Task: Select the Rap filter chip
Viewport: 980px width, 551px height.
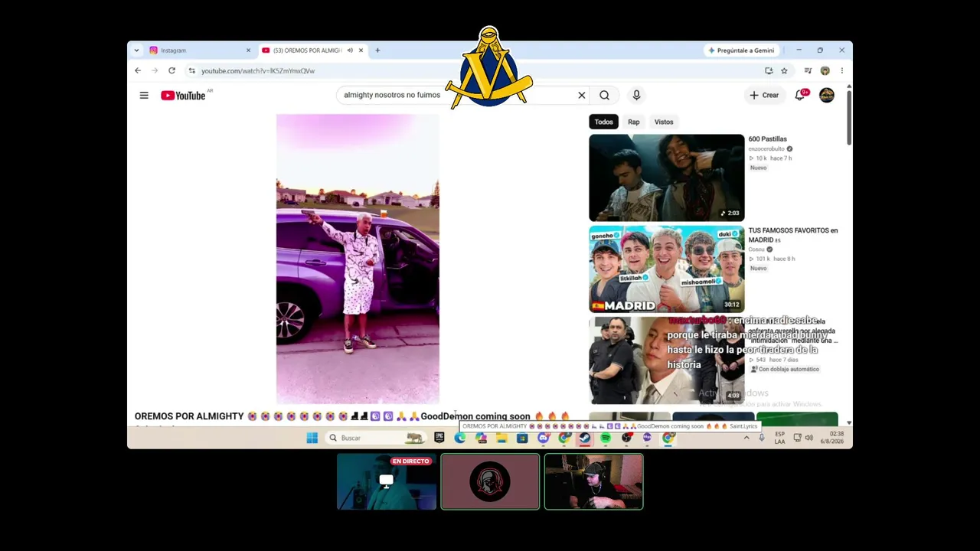Action: point(634,122)
